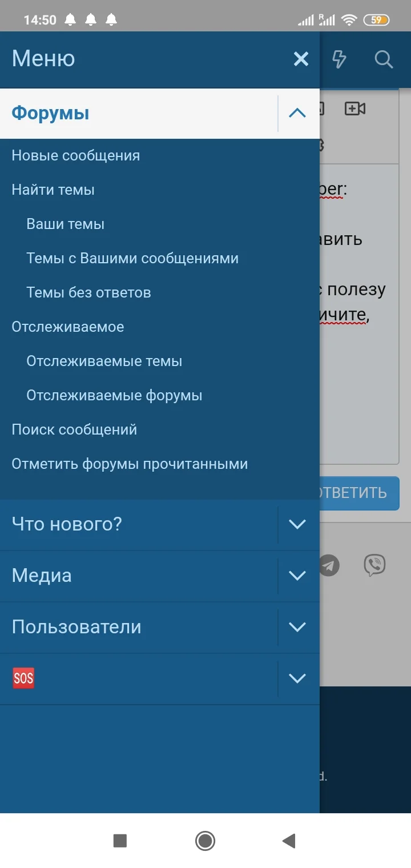411x868 pixels.
Task: Open recent apps with the square button
Action: [120, 841]
